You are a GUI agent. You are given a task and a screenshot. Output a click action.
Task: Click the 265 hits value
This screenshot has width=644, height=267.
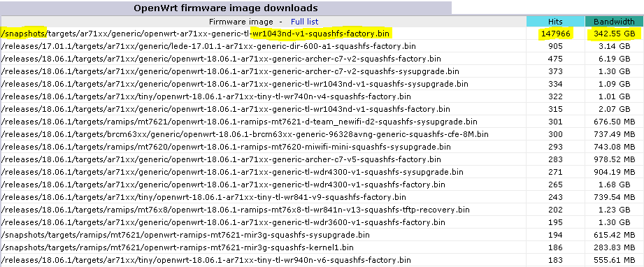click(x=555, y=185)
